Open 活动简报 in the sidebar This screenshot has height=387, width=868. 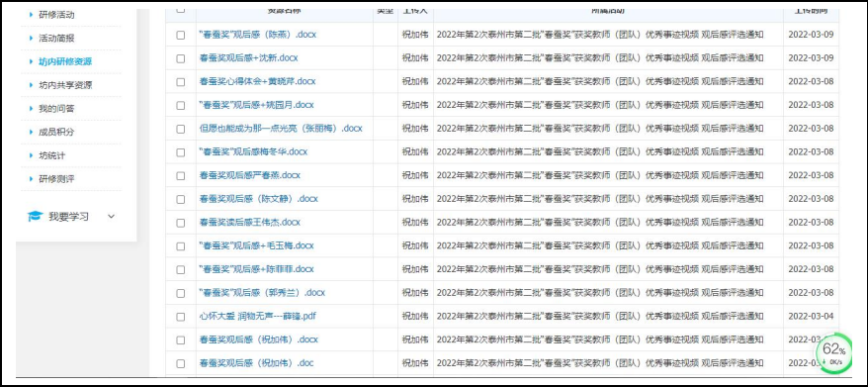(x=56, y=39)
